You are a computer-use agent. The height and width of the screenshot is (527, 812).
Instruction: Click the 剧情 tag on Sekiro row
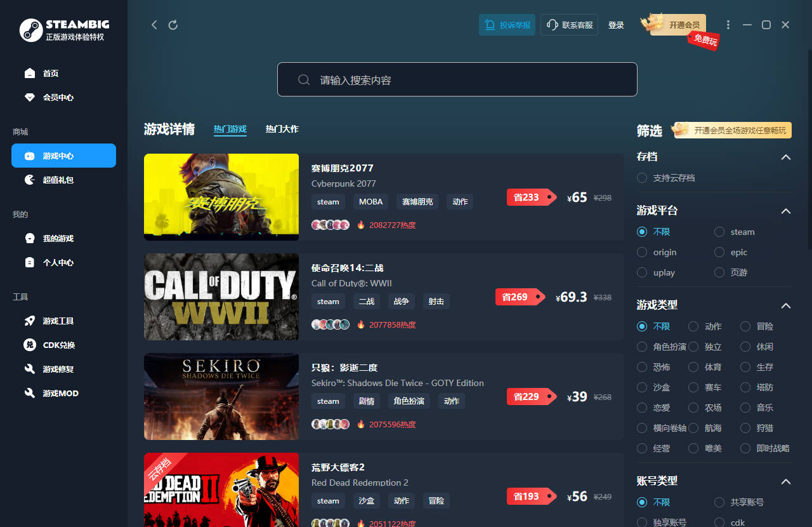pyautogui.click(x=367, y=401)
